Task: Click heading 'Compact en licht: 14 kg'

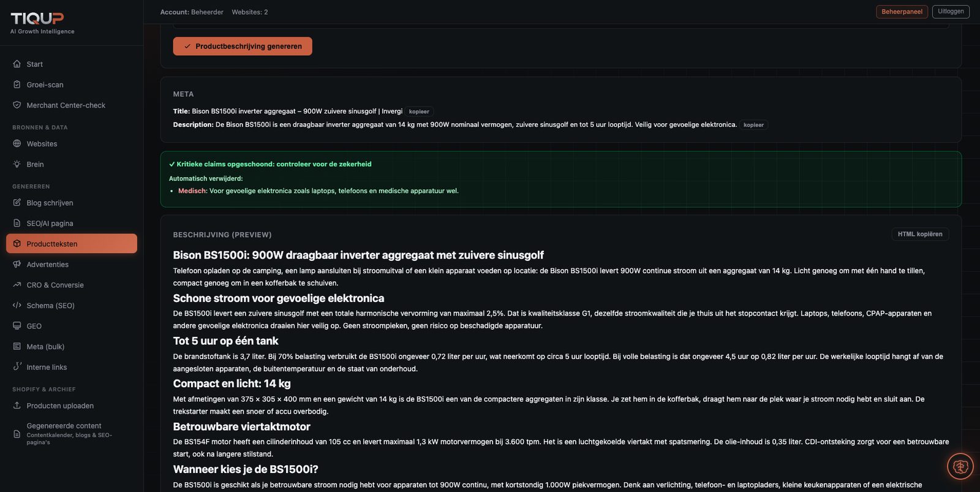Action: tap(232, 384)
